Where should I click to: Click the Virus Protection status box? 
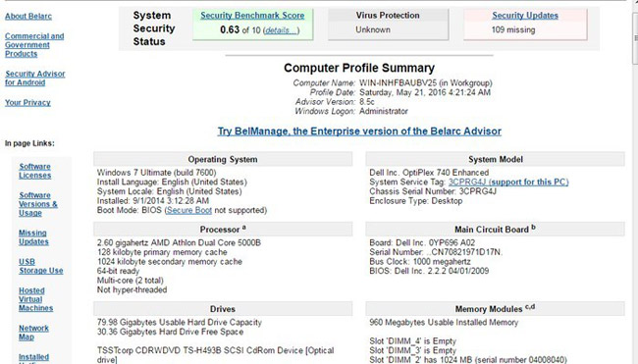tap(388, 24)
